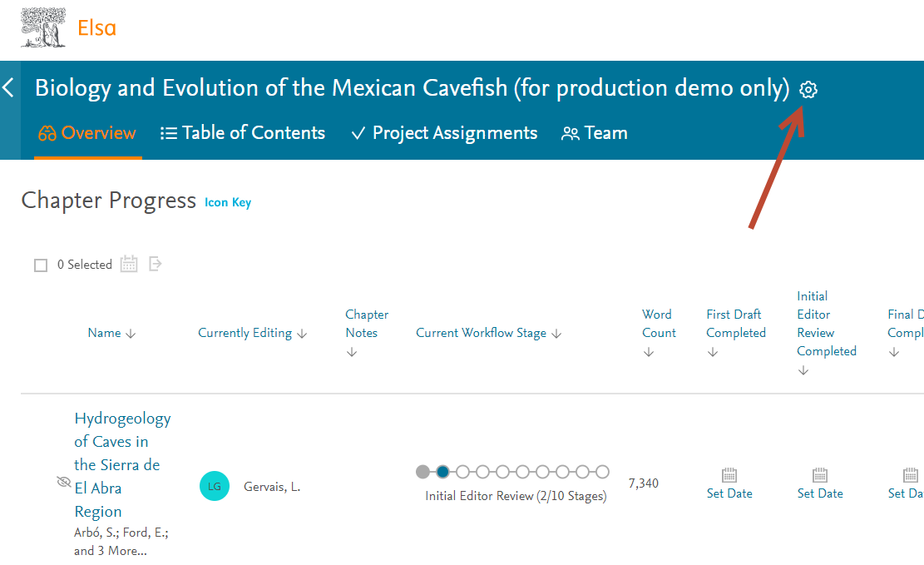The height and width of the screenshot is (565, 924).
Task: Toggle the select-all chapters checkbox
Action: [x=41, y=265]
